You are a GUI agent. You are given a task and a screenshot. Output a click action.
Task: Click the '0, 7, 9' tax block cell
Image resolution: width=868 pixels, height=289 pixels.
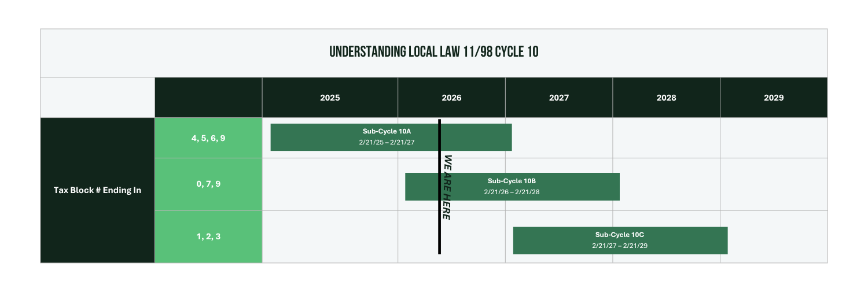pos(208,184)
